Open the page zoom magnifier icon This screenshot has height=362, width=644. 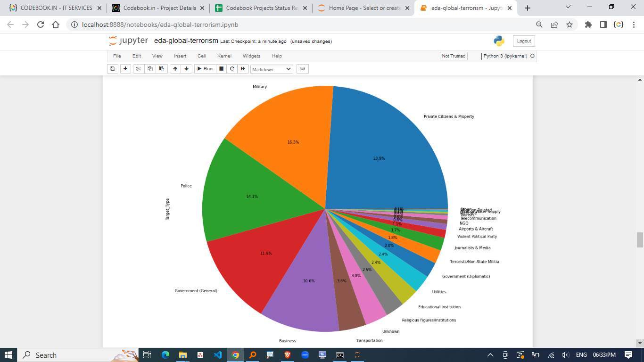point(539,25)
